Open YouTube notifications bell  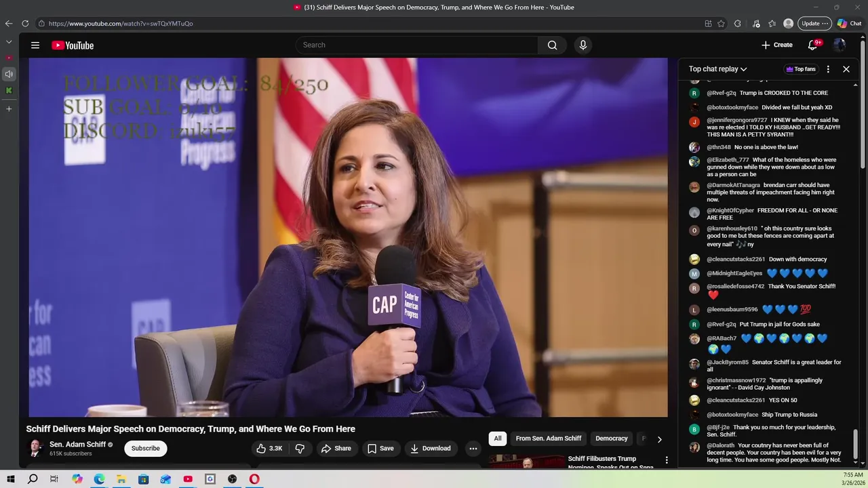[x=812, y=45]
